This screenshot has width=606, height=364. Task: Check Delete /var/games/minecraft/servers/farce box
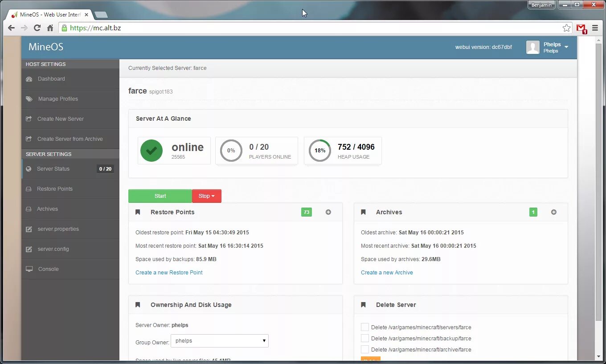365,327
